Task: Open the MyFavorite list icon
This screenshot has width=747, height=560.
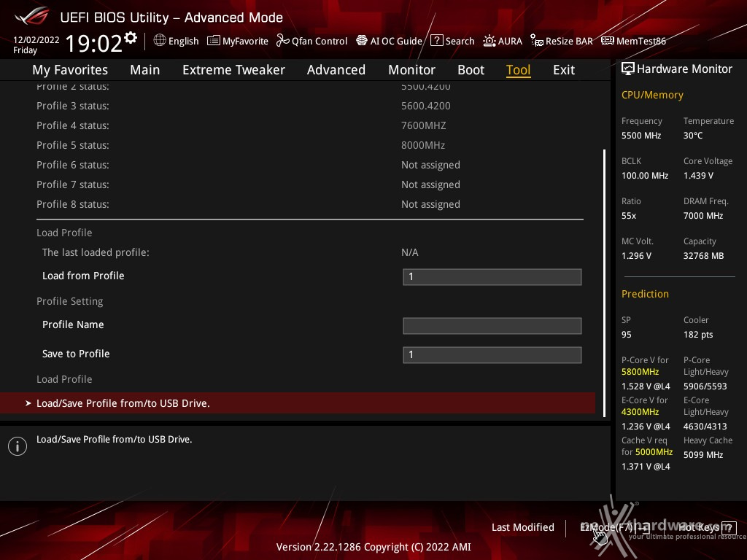Action: 213,41
